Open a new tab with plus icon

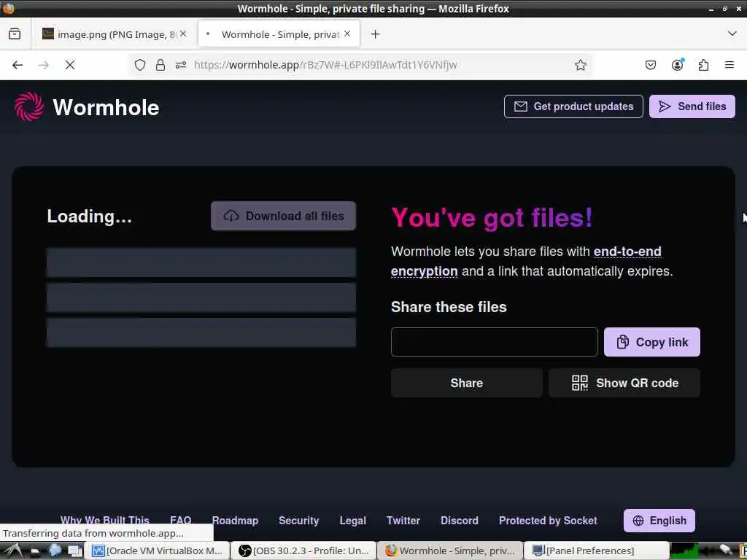click(x=376, y=34)
